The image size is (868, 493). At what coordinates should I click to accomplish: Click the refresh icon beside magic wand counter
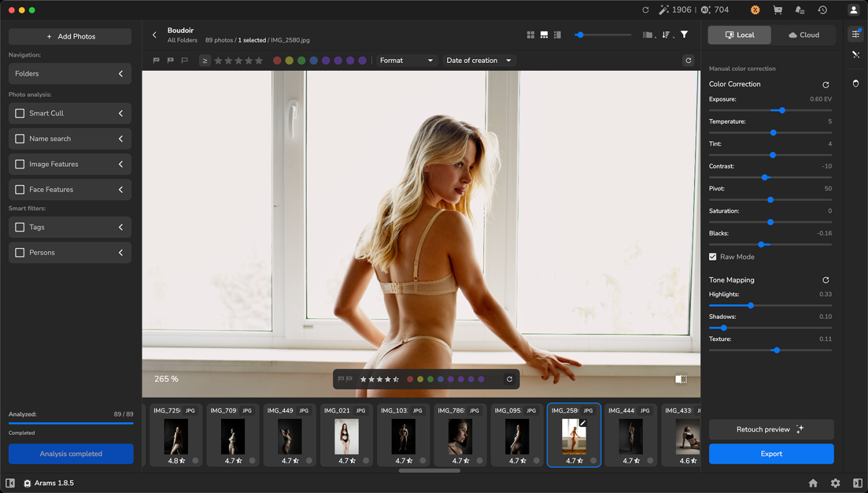pos(645,10)
